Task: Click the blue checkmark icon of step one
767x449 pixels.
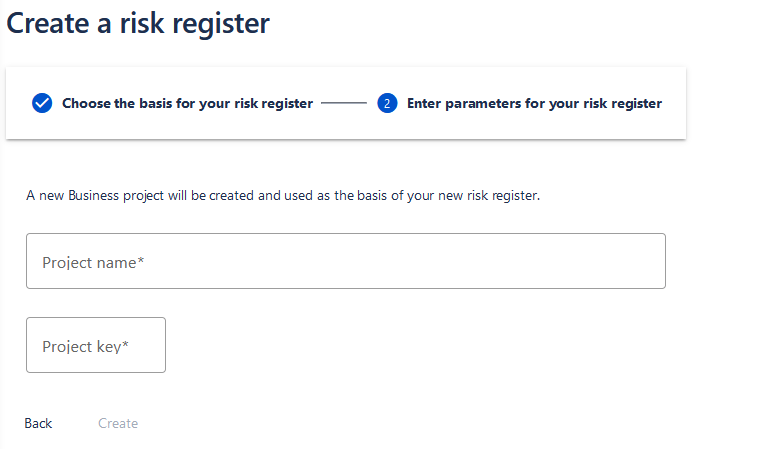Action: (42, 103)
